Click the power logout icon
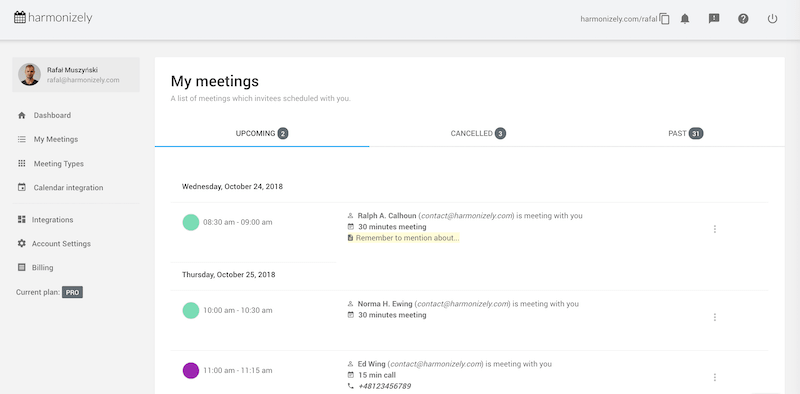The height and width of the screenshot is (394, 800). (772, 19)
